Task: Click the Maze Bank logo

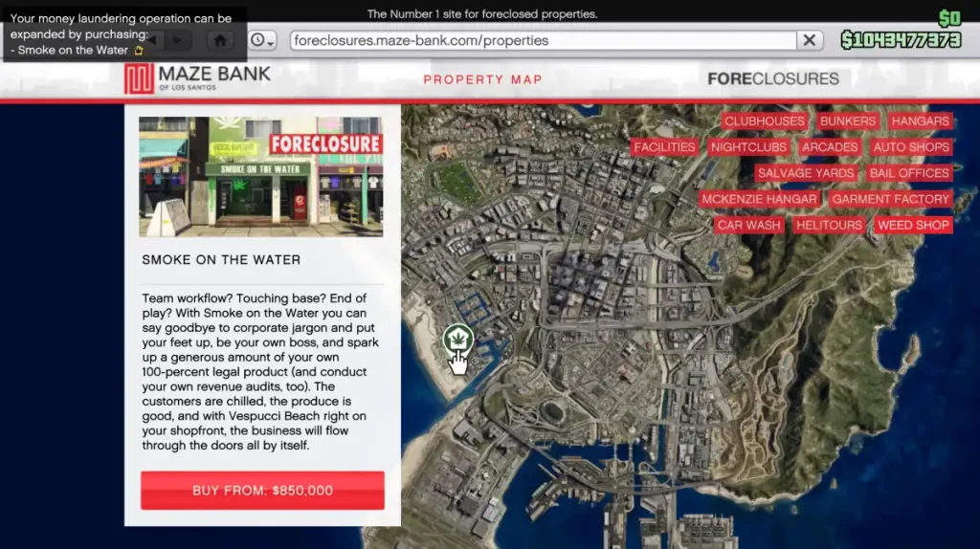Action: (x=197, y=78)
